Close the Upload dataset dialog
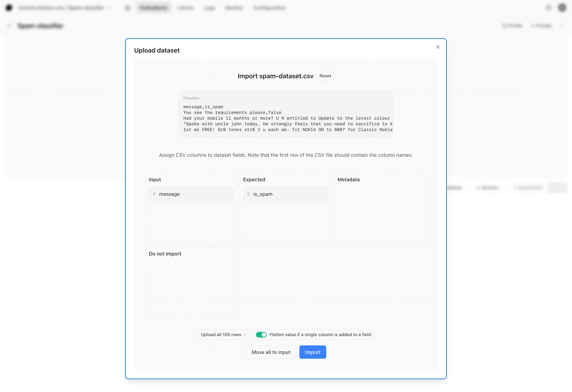Screen dimensions: 572x392 click(x=438, y=47)
